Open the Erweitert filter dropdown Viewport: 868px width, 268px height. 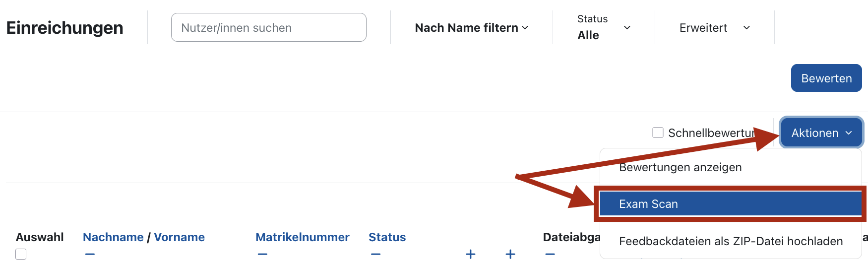click(714, 28)
